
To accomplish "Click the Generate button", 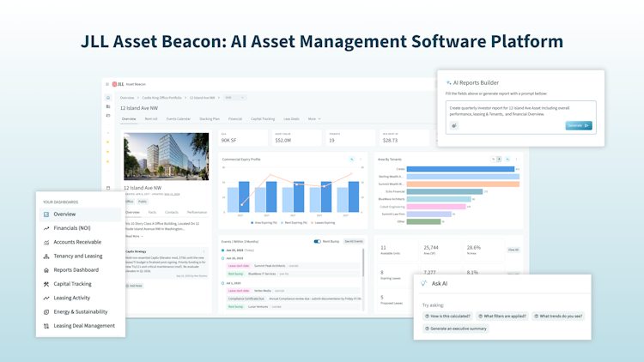I will 579,125.
